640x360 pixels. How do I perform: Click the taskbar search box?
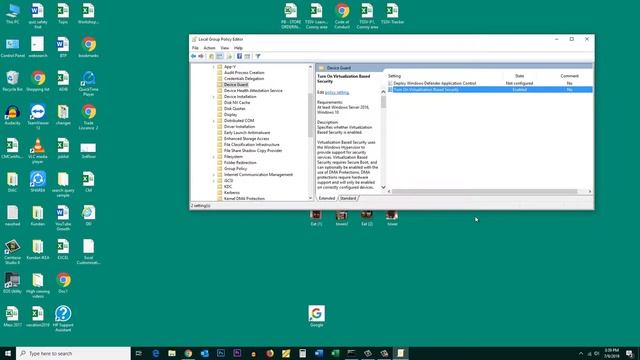[x=73, y=353]
